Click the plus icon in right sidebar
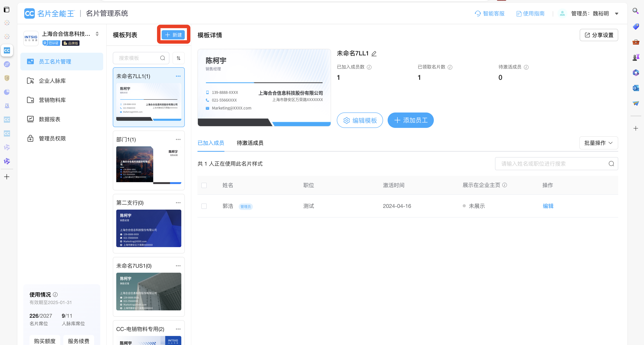The width and height of the screenshot is (644, 345). [x=636, y=128]
